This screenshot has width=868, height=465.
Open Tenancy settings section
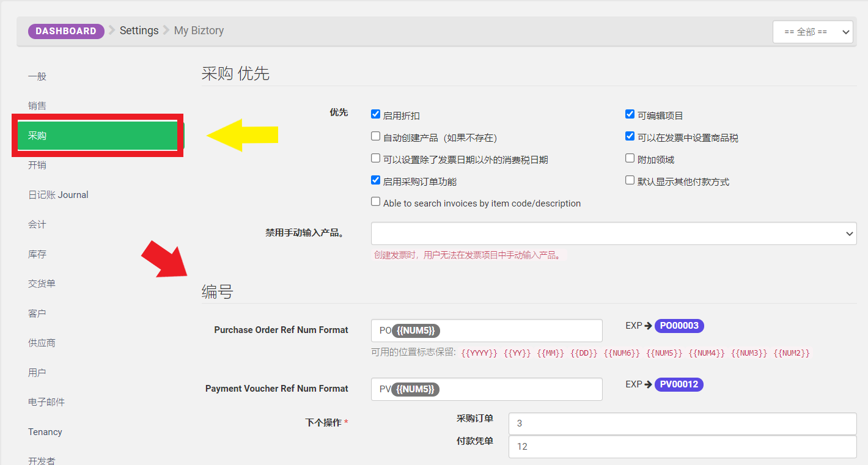pos(45,432)
